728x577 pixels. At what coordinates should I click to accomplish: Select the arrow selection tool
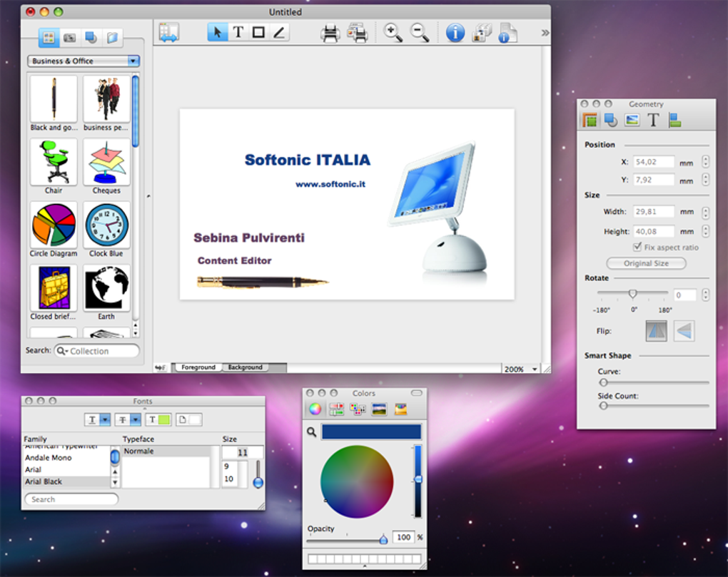tap(217, 33)
